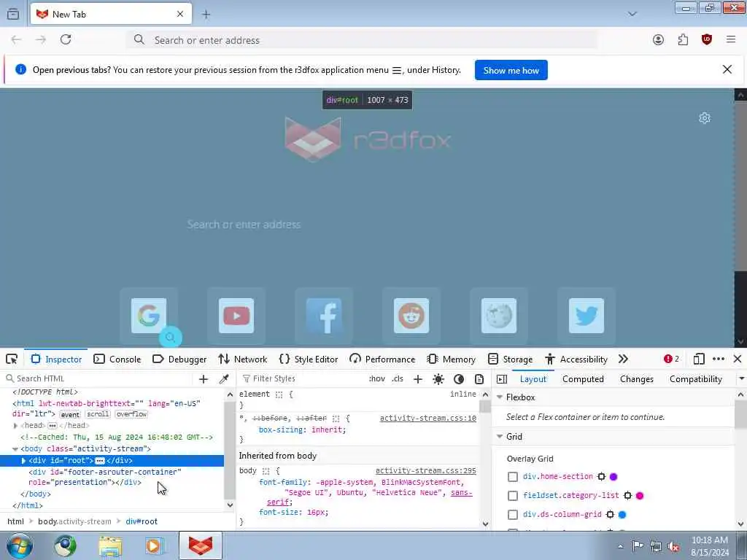Screen dimensions: 747x560
Task: Open the Firefox View icon
Action: click(13, 14)
